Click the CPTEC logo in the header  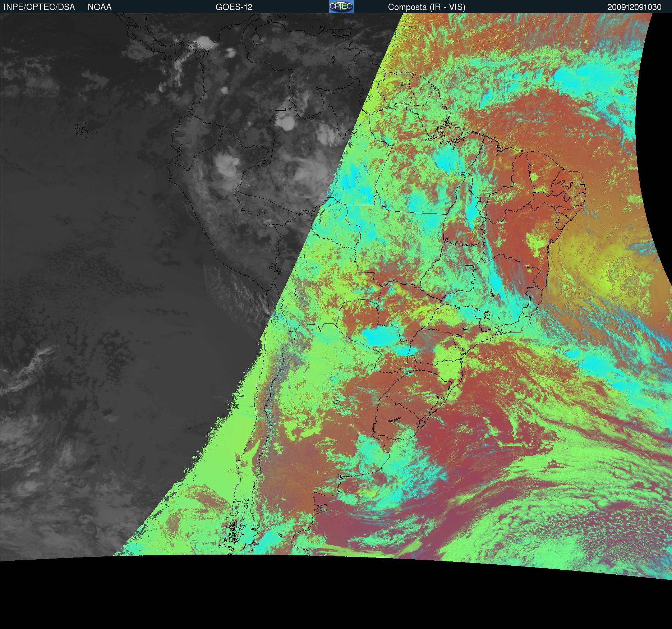(x=341, y=6)
